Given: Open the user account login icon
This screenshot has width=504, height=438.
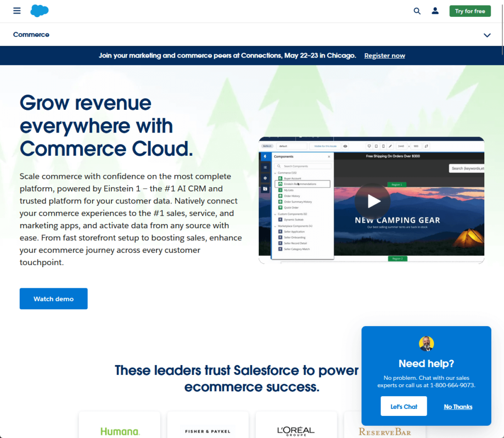Looking at the screenshot, I should click(x=435, y=11).
